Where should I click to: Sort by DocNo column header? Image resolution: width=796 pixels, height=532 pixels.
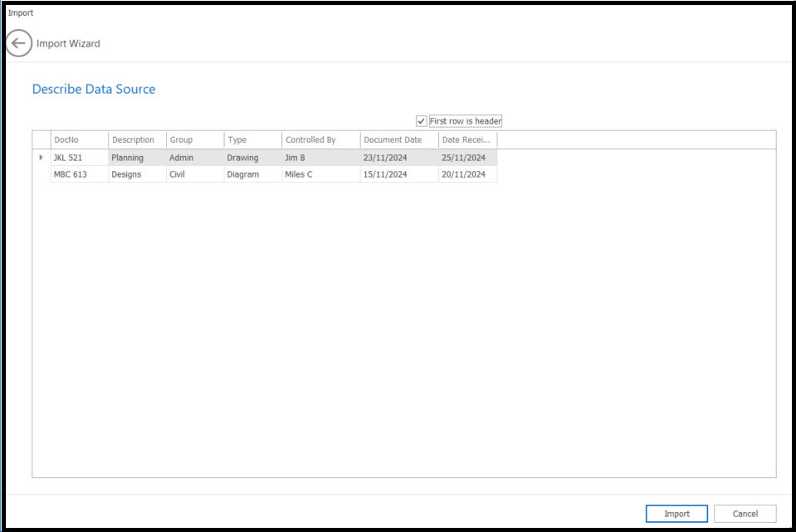click(x=79, y=140)
